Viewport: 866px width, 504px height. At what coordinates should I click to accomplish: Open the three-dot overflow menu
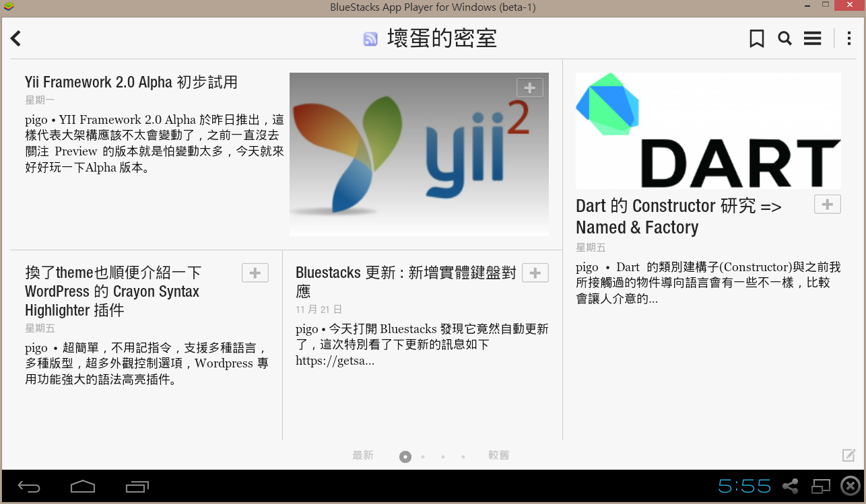848,38
